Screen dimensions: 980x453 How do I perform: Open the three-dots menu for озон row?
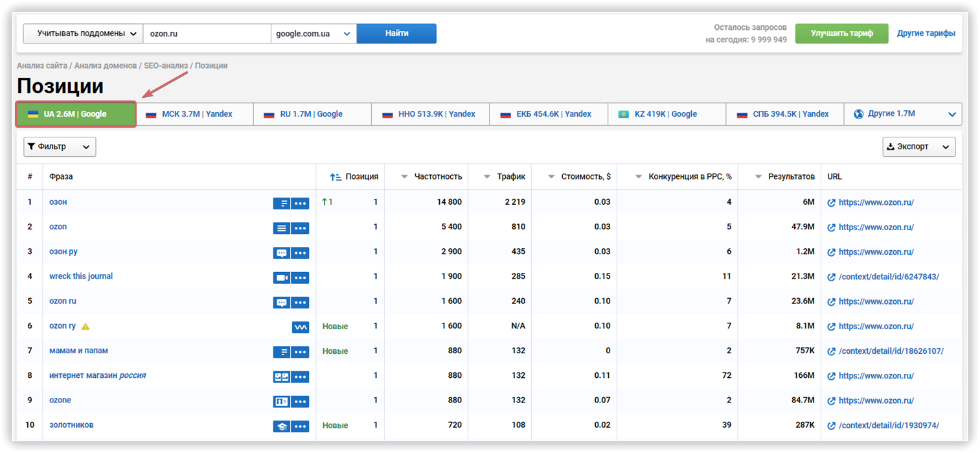pos(300,203)
